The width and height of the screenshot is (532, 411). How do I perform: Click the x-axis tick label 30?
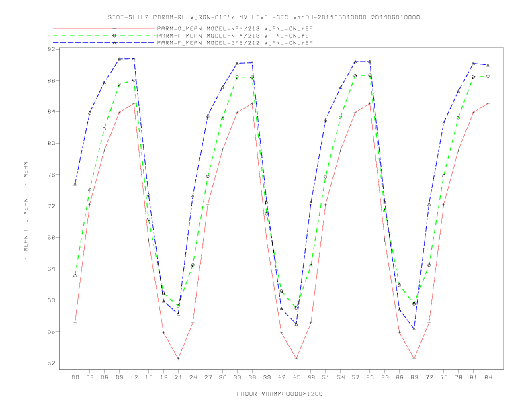[x=222, y=377]
